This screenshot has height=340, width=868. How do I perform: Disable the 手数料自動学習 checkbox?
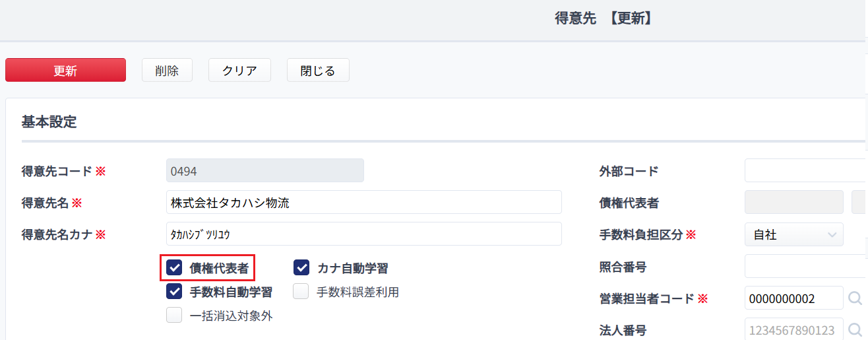pyautogui.click(x=174, y=292)
